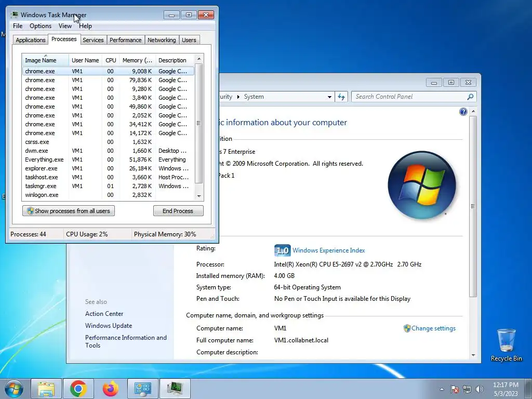Screen dimensions: 532x399
Task: Open the Start menu orb
Action: click(x=14, y=389)
